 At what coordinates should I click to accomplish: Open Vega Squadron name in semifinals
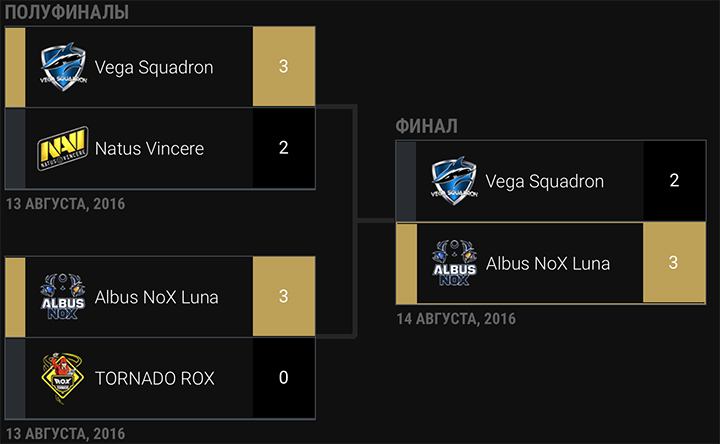click(x=154, y=68)
